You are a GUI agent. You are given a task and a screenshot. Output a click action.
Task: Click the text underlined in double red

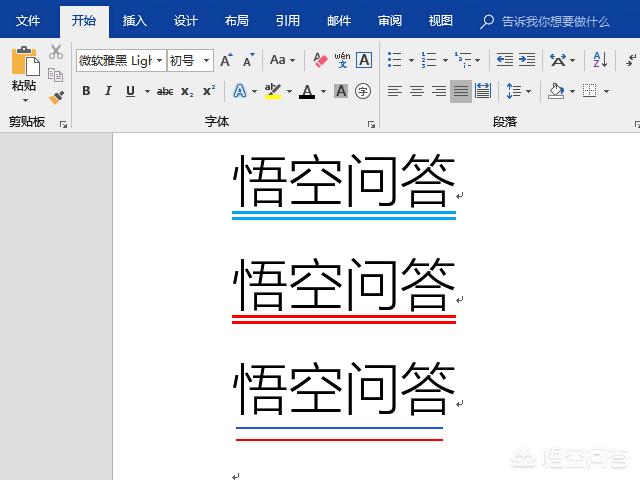click(x=344, y=284)
